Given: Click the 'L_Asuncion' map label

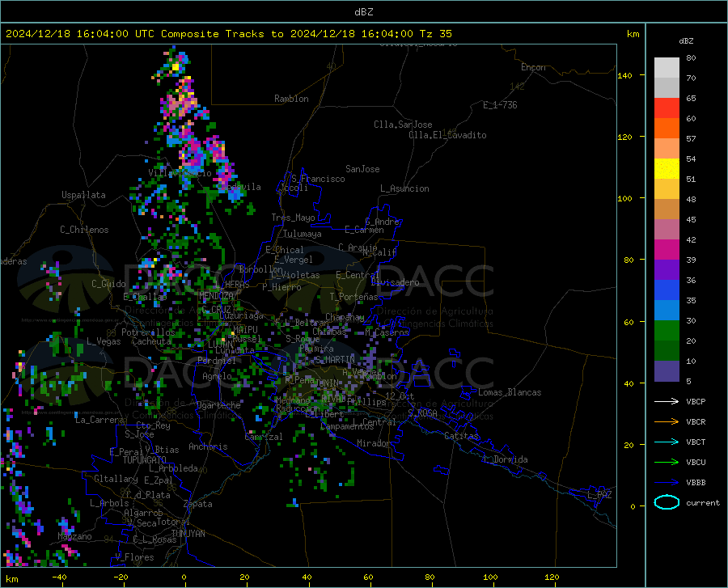Looking at the screenshot, I should point(404,188).
